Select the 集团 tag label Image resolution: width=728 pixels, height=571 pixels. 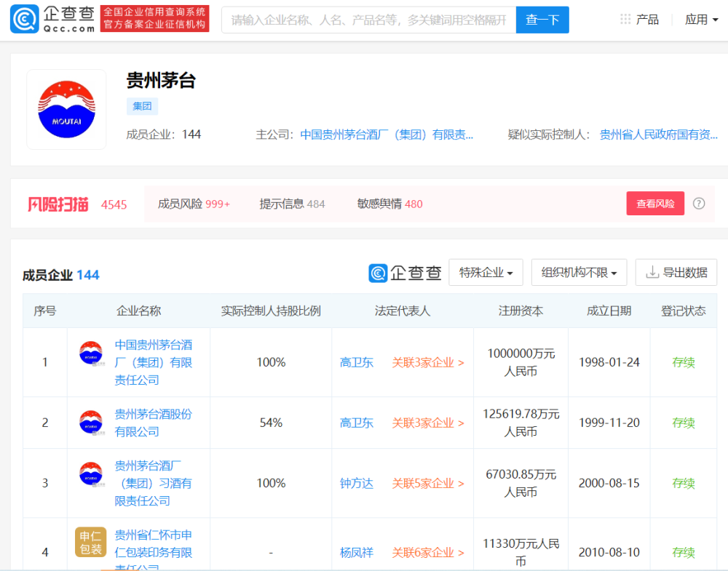(142, 106)
